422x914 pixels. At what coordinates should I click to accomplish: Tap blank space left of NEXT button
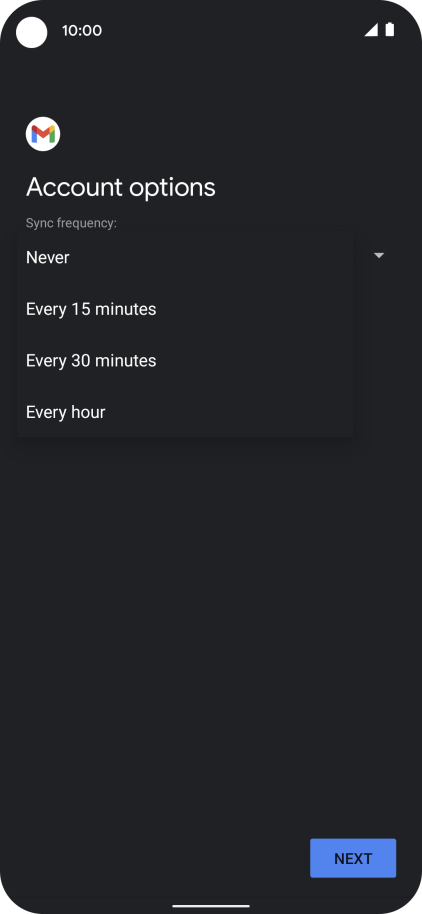coord(155,858)
